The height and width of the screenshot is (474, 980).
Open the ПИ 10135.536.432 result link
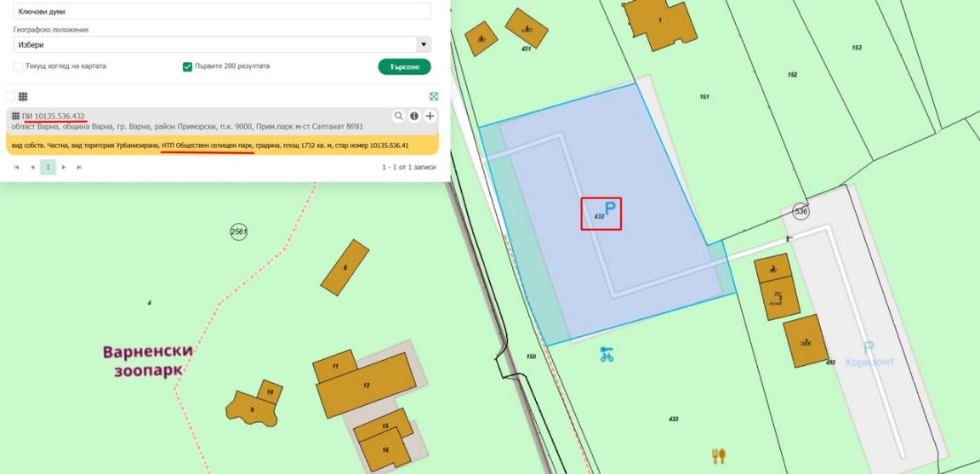tap(53, 116)
